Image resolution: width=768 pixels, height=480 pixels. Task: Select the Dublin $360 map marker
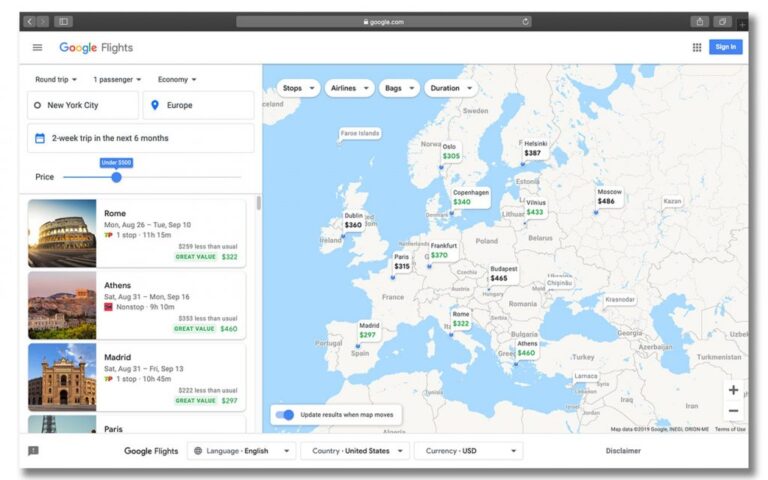(353, 220)
